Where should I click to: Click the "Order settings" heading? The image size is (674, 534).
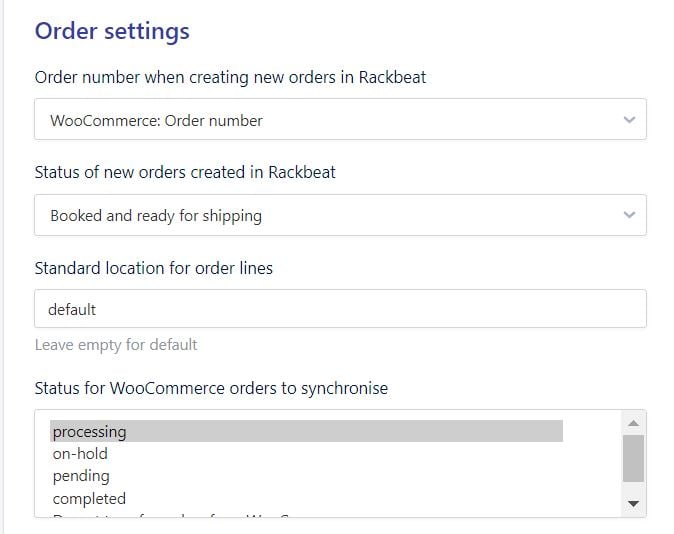pyautogui.click(x=112, y=31)
